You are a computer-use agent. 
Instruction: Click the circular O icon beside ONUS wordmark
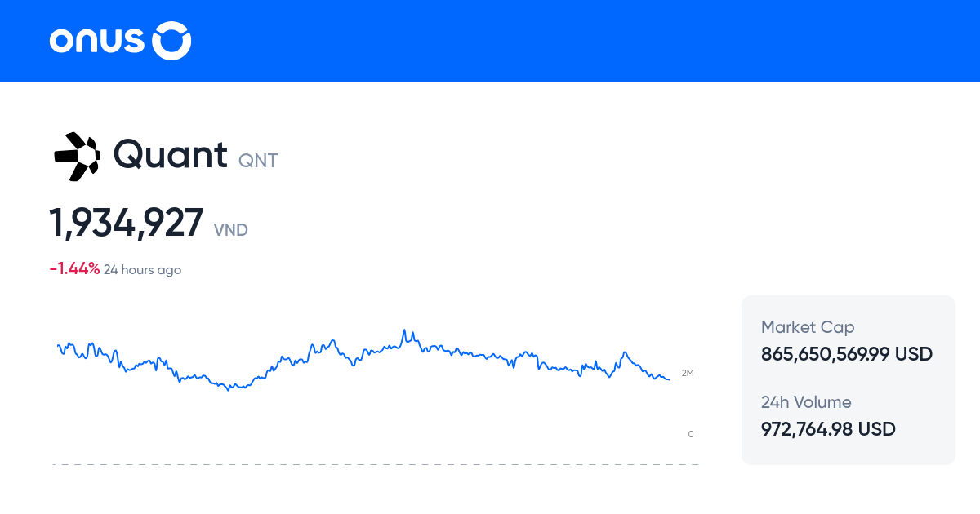pyautogui.click(x=171, y=40)
